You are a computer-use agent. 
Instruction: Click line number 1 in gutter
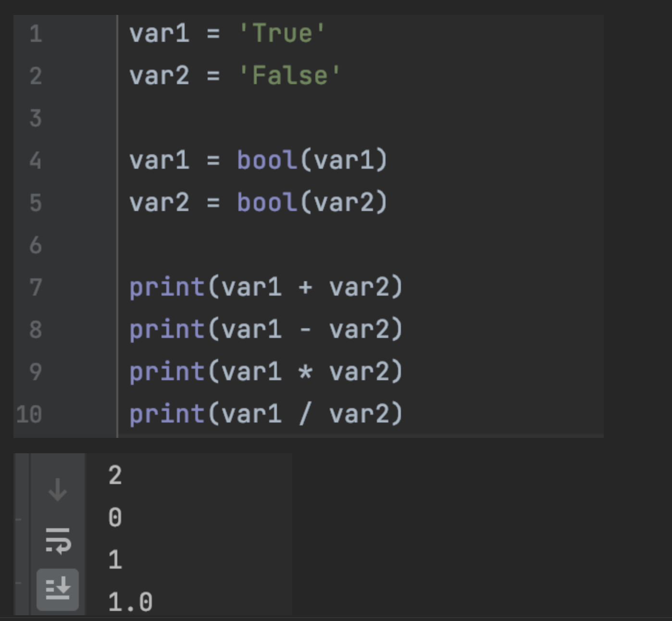(36, 34)
